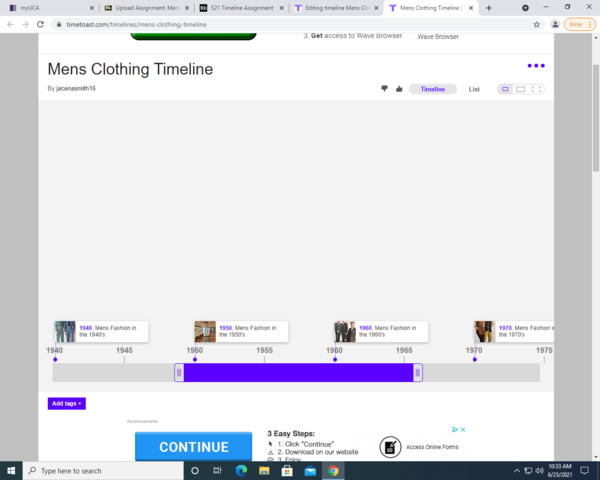600x480 pixels.
Task: Open Cortana circle icon on taskbar
Action: coord(195,470)
